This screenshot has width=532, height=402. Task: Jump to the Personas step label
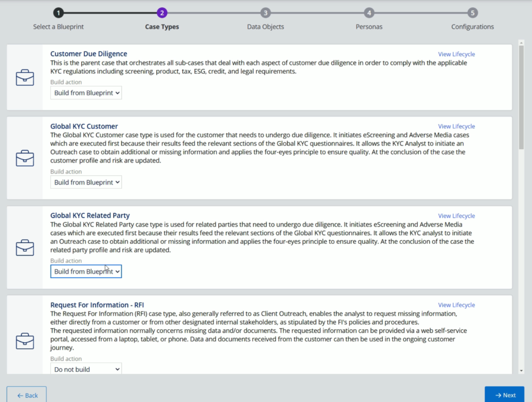[x=369, y=27]
